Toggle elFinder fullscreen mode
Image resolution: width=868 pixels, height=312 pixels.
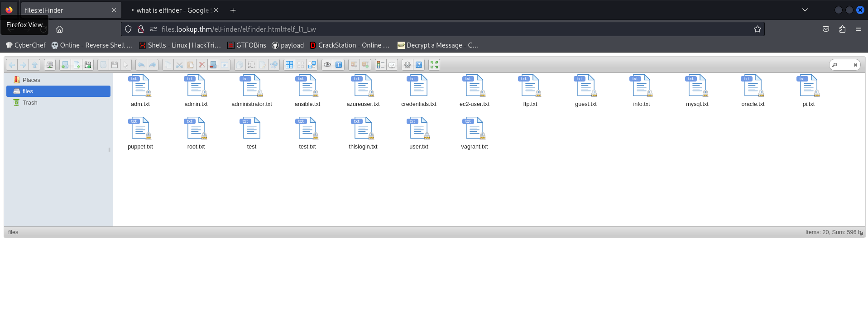coord(434,65)
